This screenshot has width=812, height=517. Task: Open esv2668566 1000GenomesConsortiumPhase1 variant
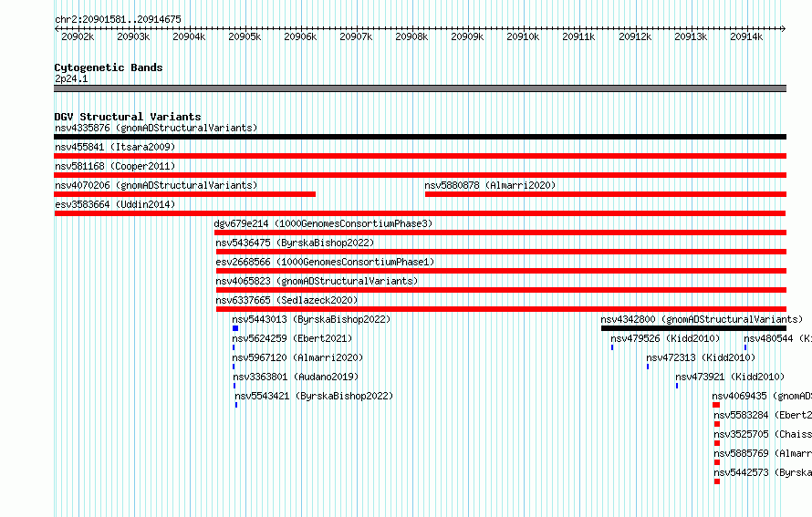click(x=325, y=262)
